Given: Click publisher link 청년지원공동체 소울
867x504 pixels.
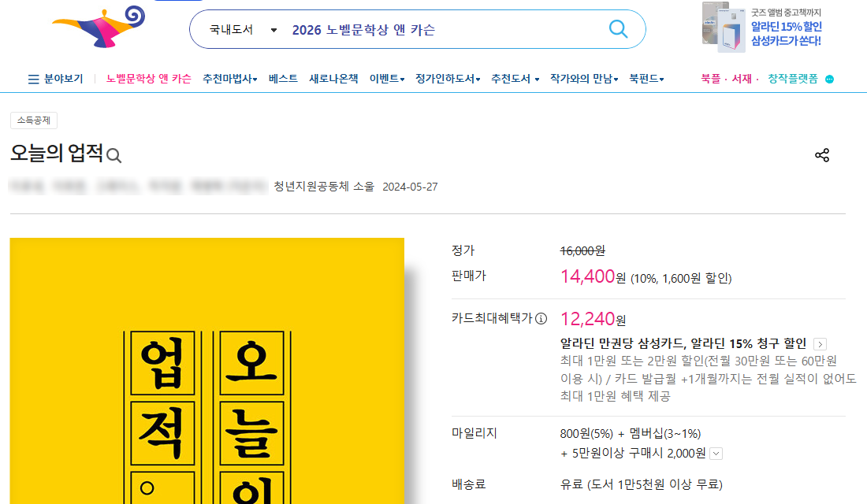Looking at the screenshot, I should (x=324, y=187).
